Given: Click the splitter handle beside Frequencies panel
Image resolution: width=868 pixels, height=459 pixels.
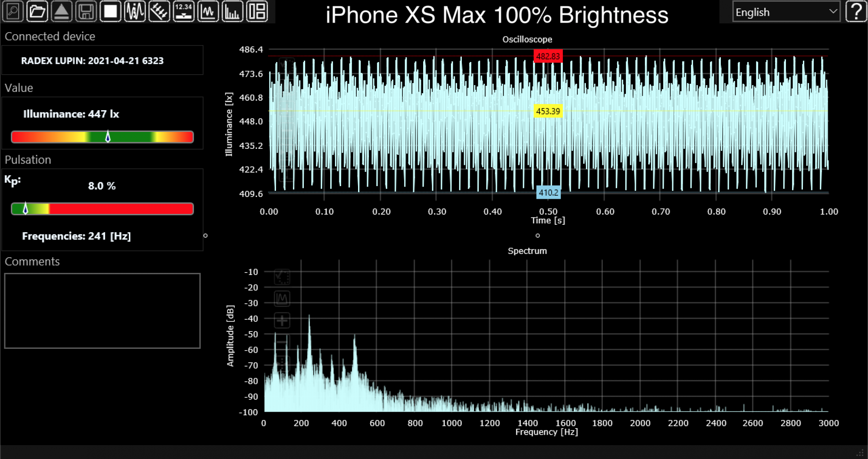Looking at the screenshot, I should click(x=205, y=236).
